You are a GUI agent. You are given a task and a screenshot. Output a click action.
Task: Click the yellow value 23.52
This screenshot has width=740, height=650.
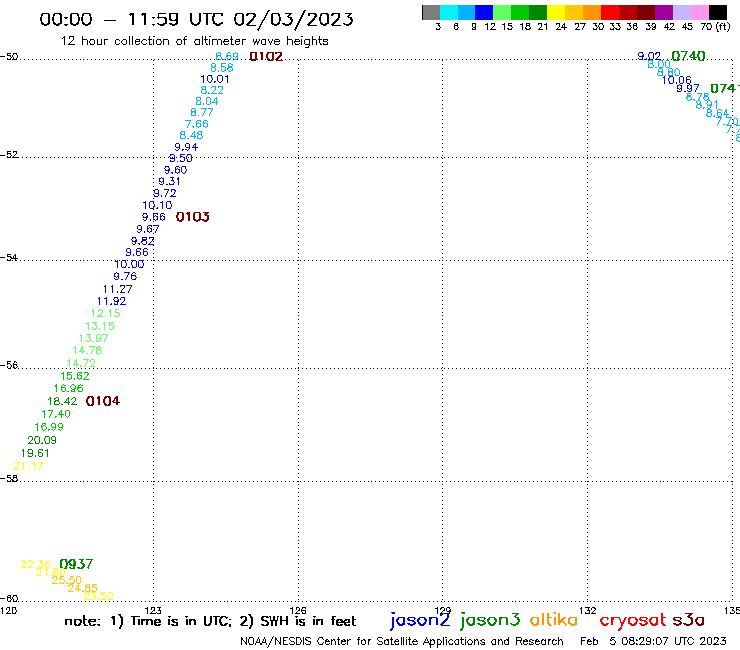pyautogui.click(x=99, y=596)
